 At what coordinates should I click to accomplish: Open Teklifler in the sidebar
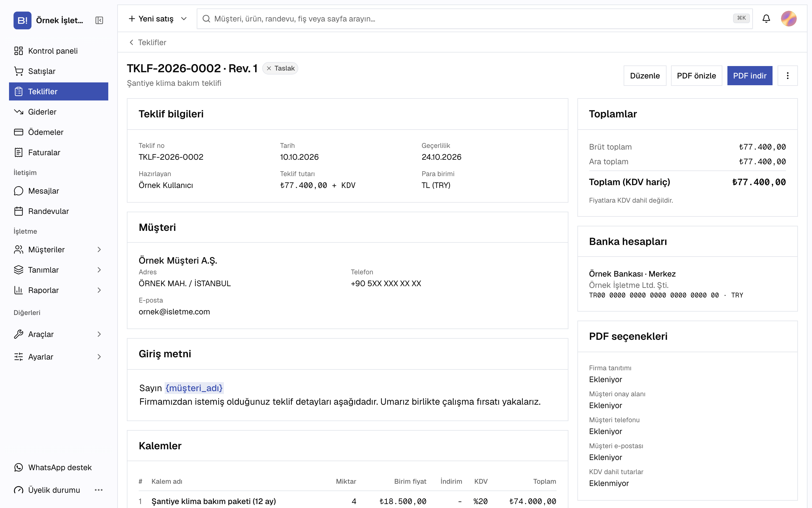tap(58, 91)
